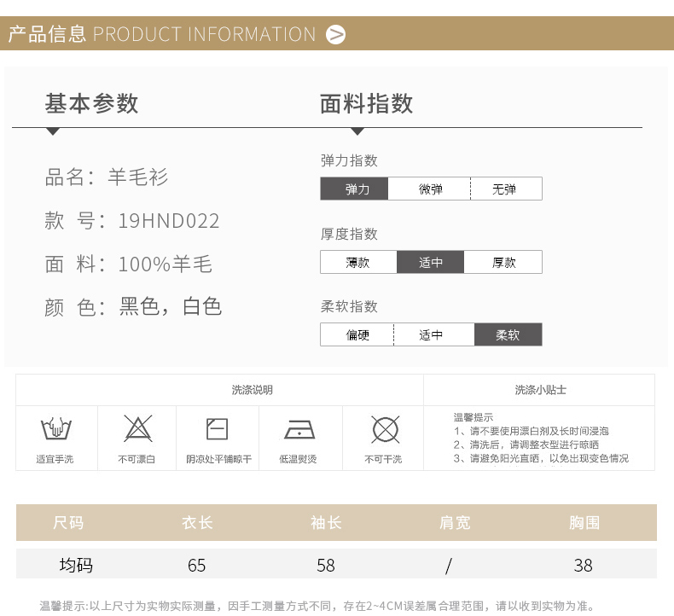The width and height of the screenshot is (674, 616).
Task: Select 弹力 in the elasticity index
Action: [355, 189]
